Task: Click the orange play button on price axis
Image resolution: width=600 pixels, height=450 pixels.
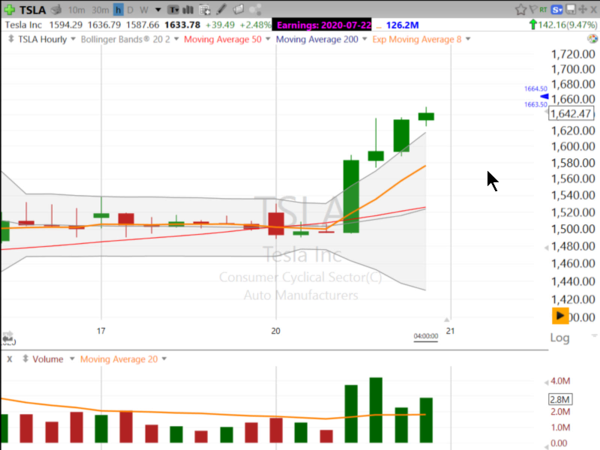Action: tap(561, 316)
